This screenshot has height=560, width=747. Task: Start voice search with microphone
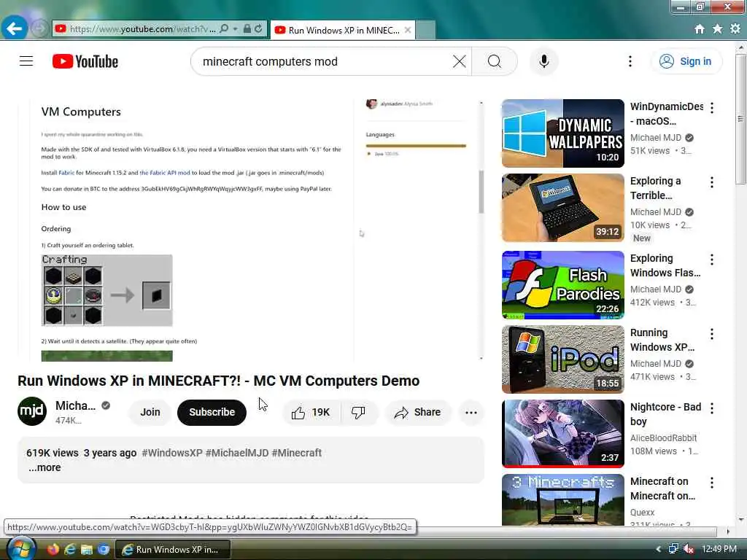click(x=544, y=61)
